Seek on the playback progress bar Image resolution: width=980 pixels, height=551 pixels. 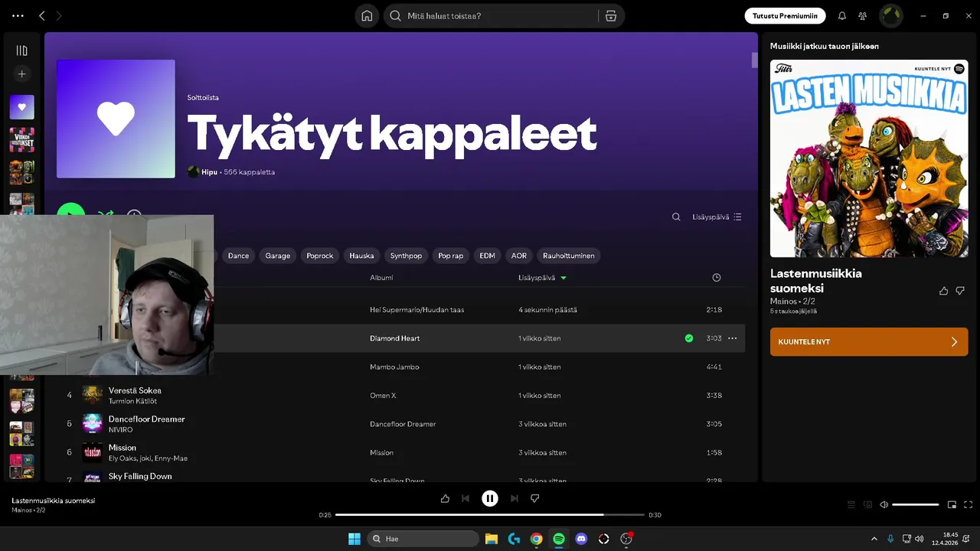(x=490, y=515)
